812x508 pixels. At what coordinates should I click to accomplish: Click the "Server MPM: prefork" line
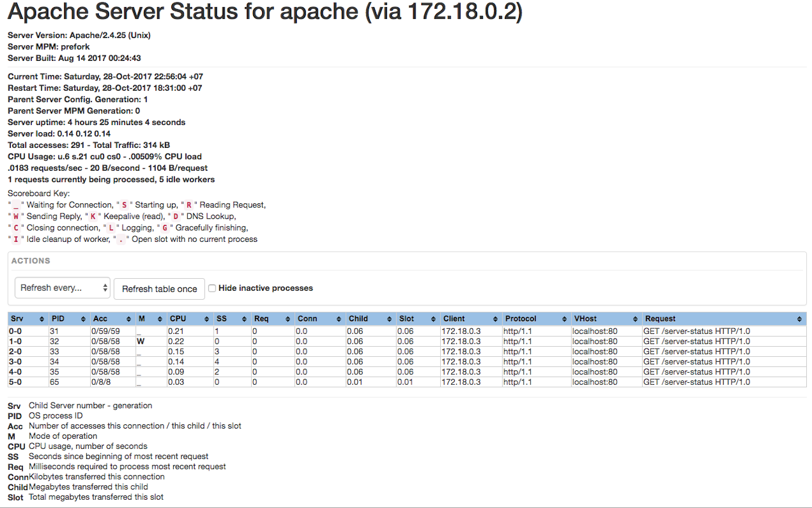[49, 47]
